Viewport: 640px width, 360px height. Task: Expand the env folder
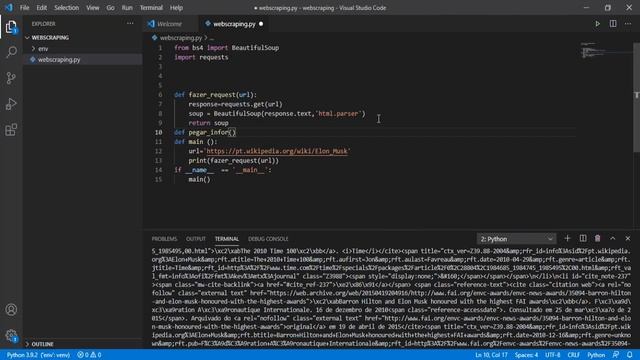[43, 49]
